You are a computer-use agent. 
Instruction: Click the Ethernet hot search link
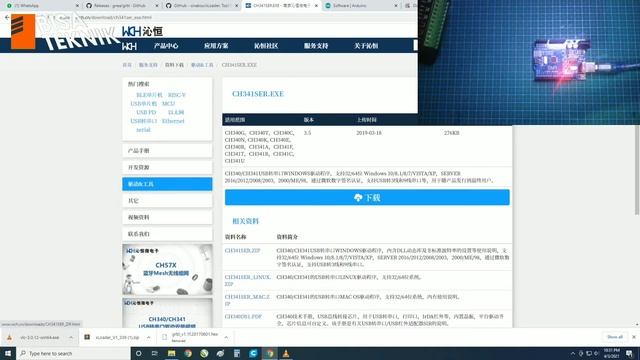173,121
